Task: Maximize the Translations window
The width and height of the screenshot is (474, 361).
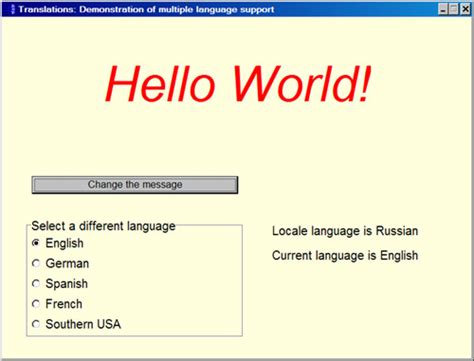Action: pyautogui.click(x=454, y=9)
